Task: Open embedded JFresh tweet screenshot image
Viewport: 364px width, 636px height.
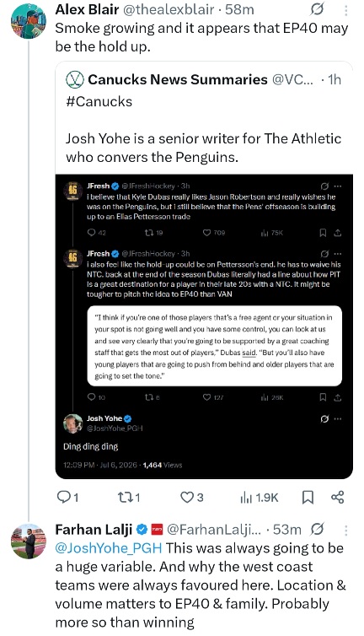Action: [x=204, y=326]
